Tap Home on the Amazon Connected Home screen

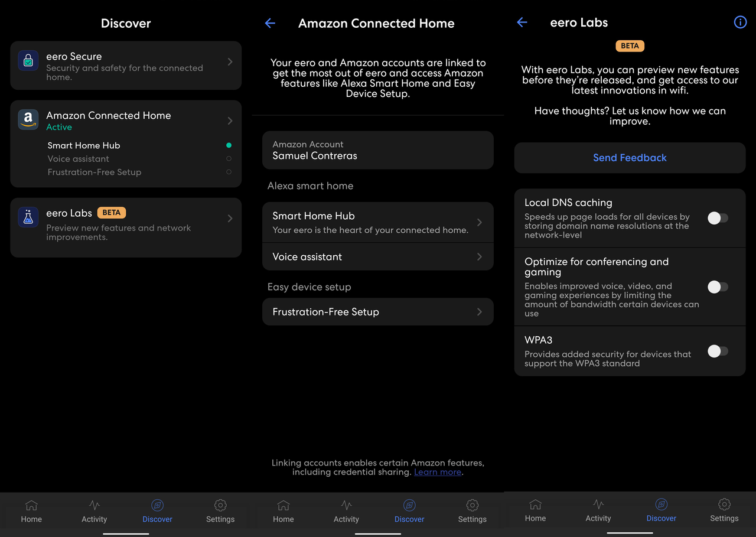click(283, 512)
